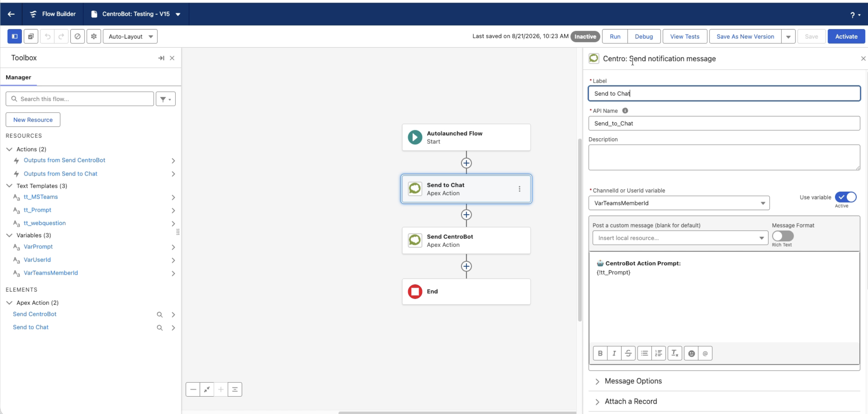Click the select elements toolbar icon
This screenshot has width=868, height=414.
pyautogui.click(x=31, y=37)
